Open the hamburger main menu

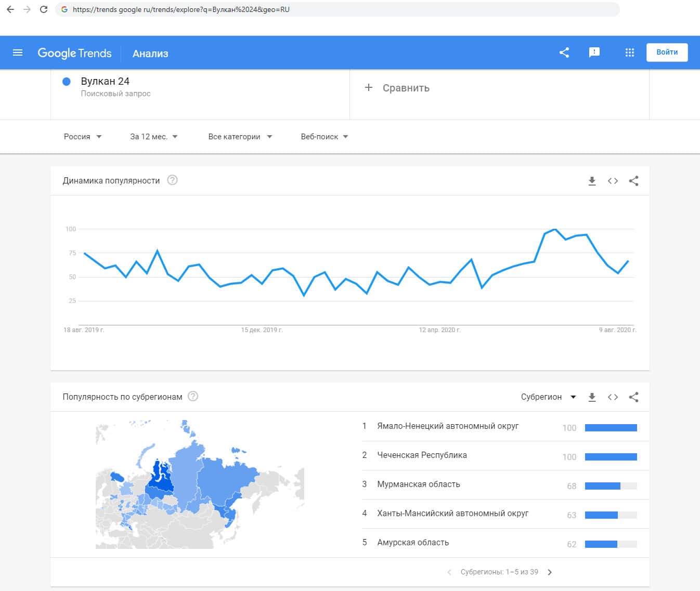[x=18, y=52]
